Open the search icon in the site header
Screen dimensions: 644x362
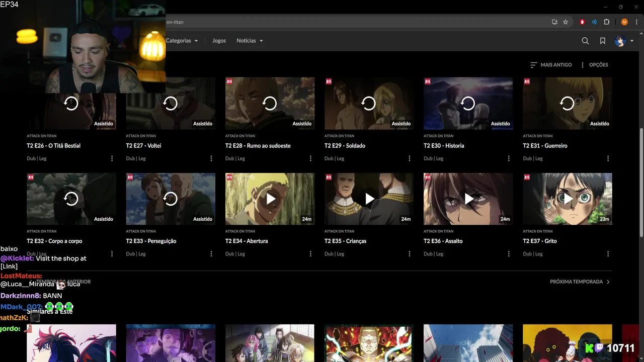point(585,41)
